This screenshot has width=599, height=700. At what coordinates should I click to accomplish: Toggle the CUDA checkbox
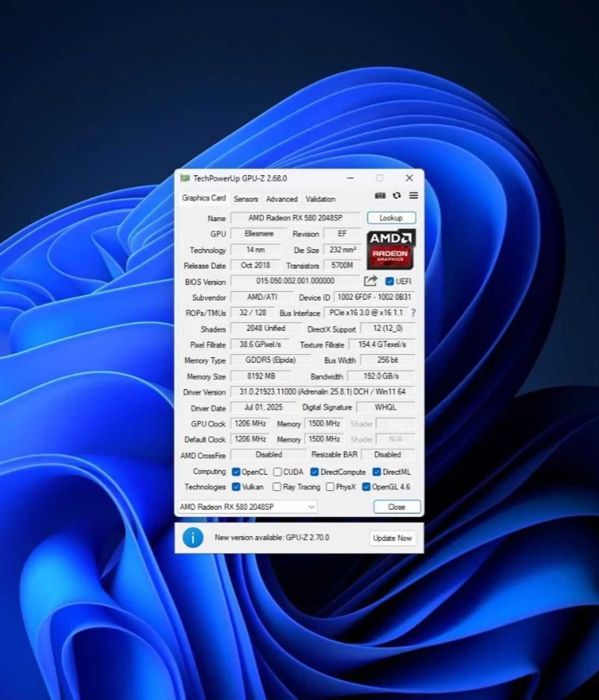coord(277,471)
